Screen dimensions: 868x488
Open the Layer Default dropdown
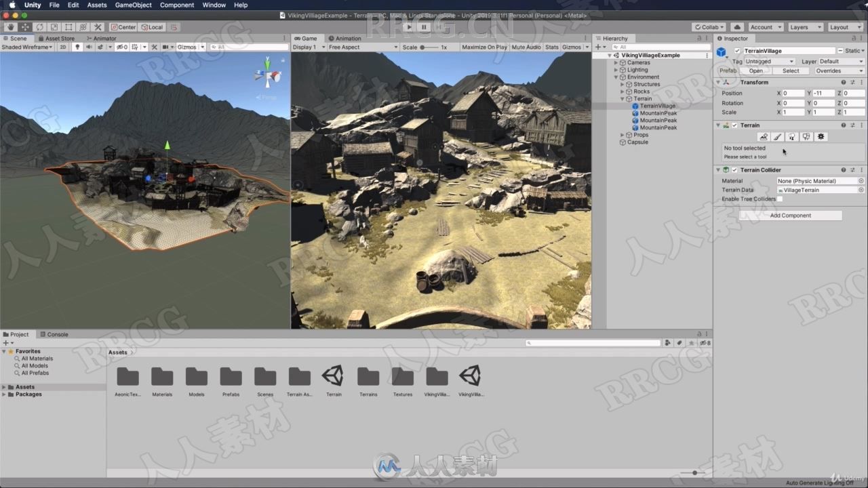pyautogui.click(x=842, y=62)
